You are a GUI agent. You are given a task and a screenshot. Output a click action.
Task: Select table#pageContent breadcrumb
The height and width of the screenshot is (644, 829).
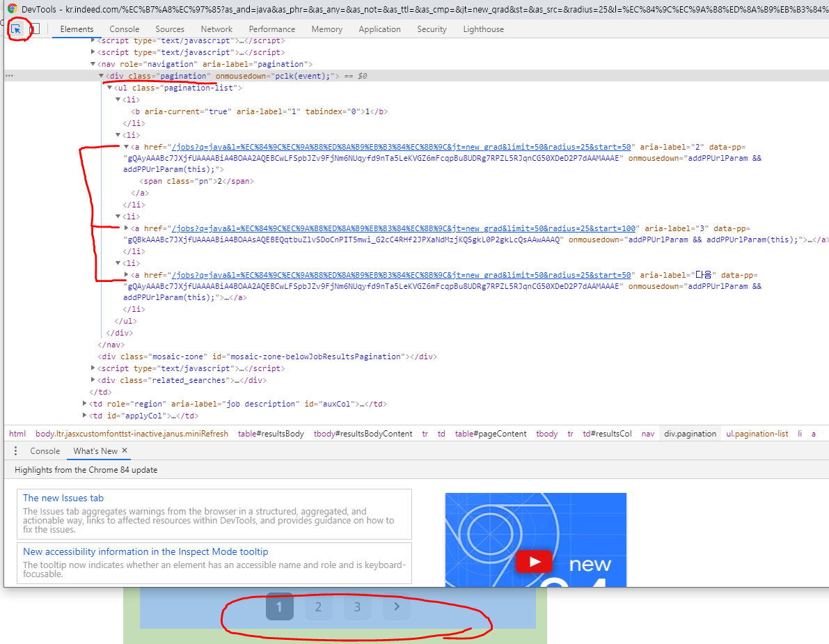(x=491, y=434)
